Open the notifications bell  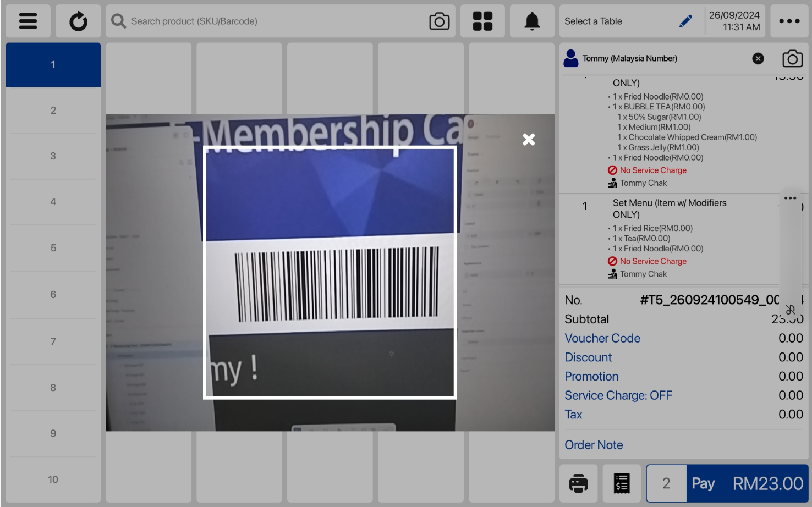532,21
